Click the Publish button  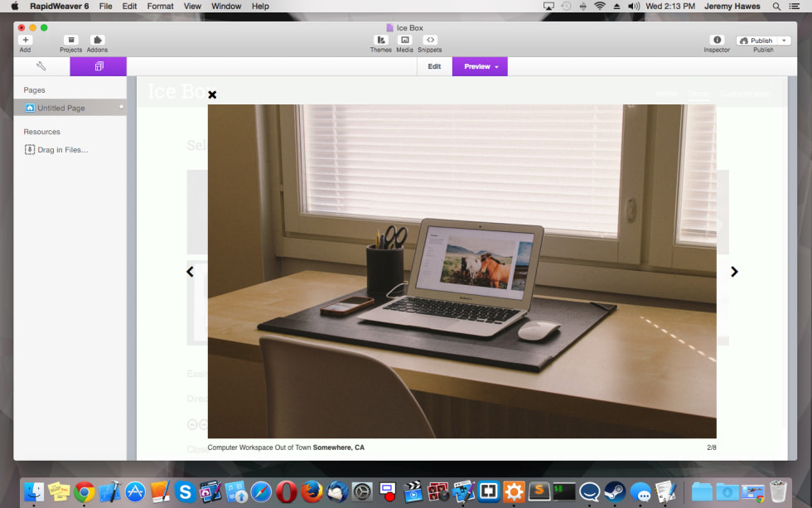(x=756, y=41)
